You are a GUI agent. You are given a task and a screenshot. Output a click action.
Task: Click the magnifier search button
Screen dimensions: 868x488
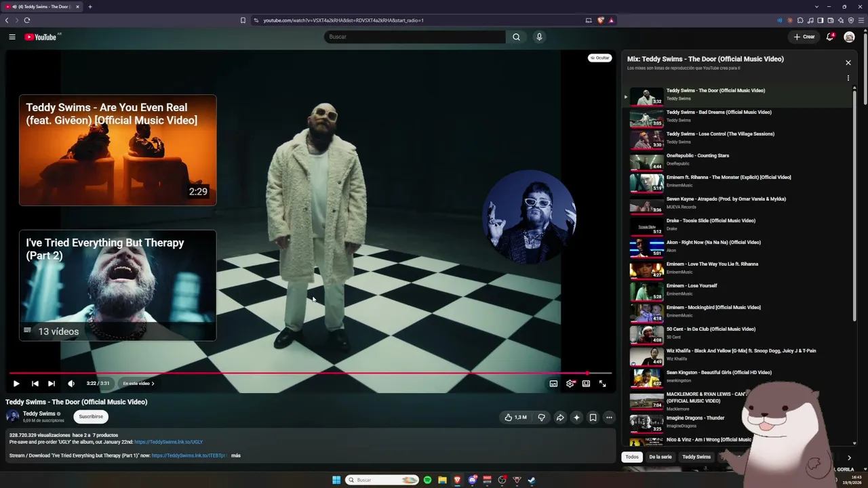516,37
